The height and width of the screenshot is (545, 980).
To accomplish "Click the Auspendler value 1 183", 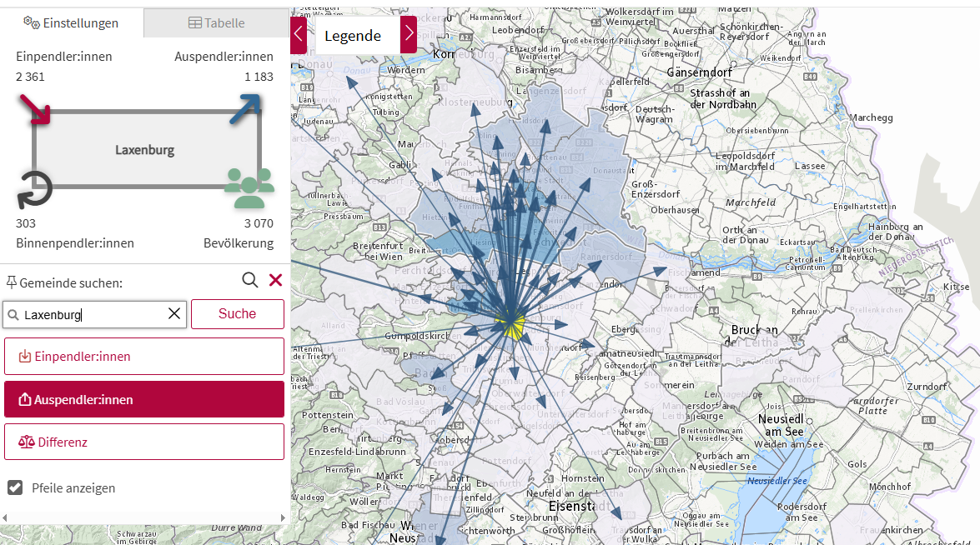I will click(x=259, y=77).
